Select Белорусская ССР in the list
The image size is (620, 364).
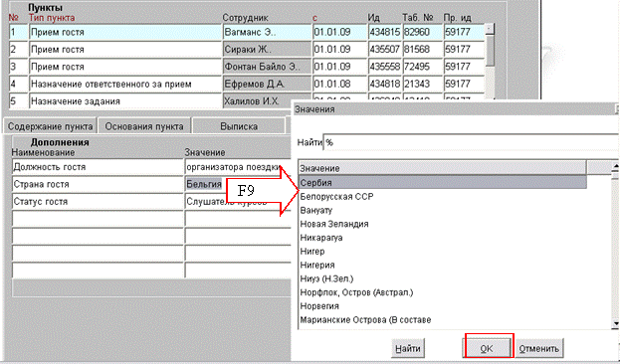(337, 197)
